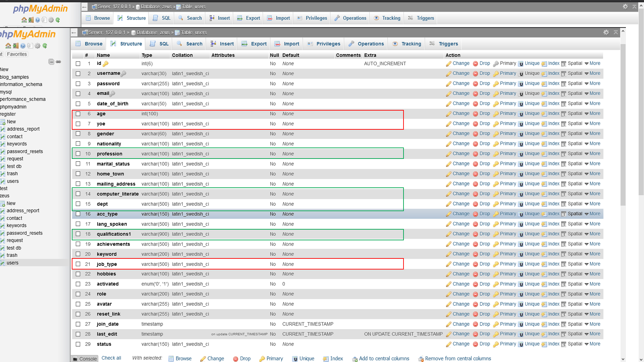Open the Operations tab in the background window
The width and height of the screenshot is (644, 362).
[x=350, y=18]
